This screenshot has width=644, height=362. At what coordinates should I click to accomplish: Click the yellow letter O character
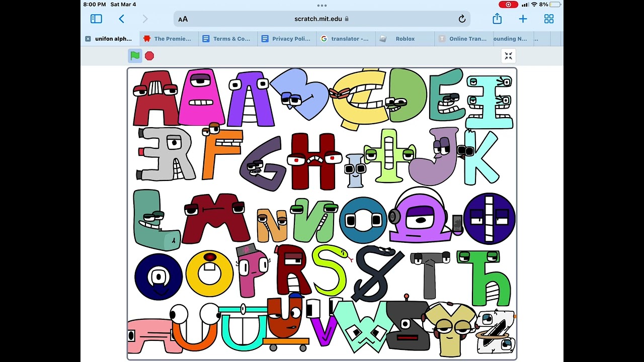209,274
